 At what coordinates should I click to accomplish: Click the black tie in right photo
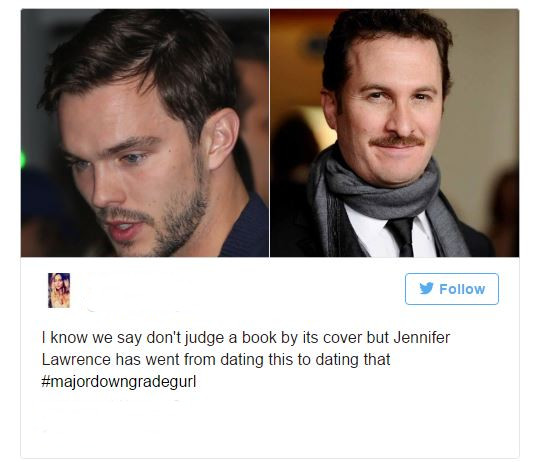click(402, 237)
